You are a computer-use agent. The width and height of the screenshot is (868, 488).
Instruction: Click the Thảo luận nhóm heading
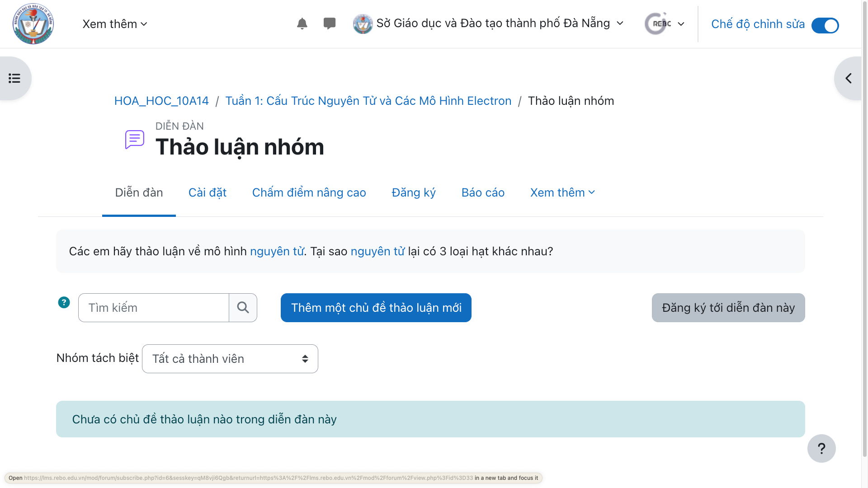coord(240,147)
